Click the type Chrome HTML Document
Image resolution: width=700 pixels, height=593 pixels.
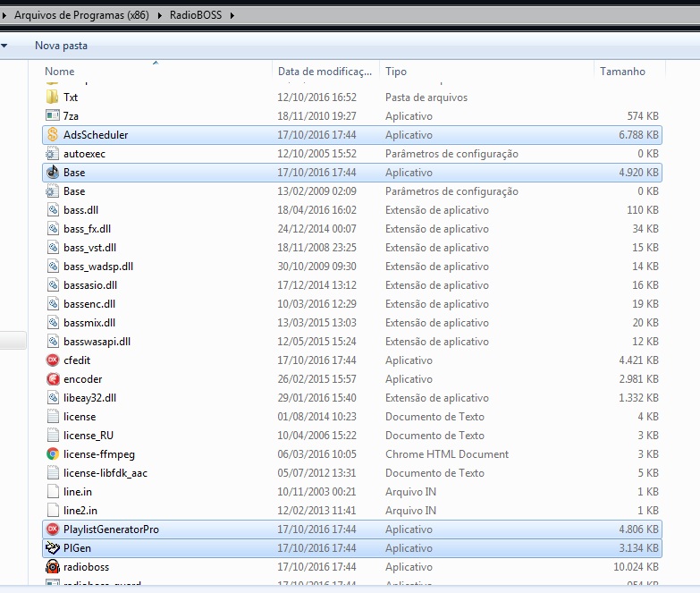pos(447,454)
